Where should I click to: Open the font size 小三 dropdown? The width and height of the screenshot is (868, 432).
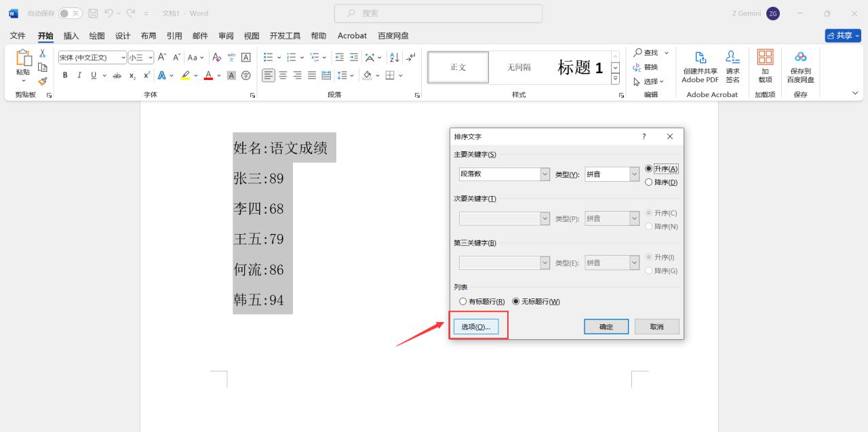tap(151, 58)
